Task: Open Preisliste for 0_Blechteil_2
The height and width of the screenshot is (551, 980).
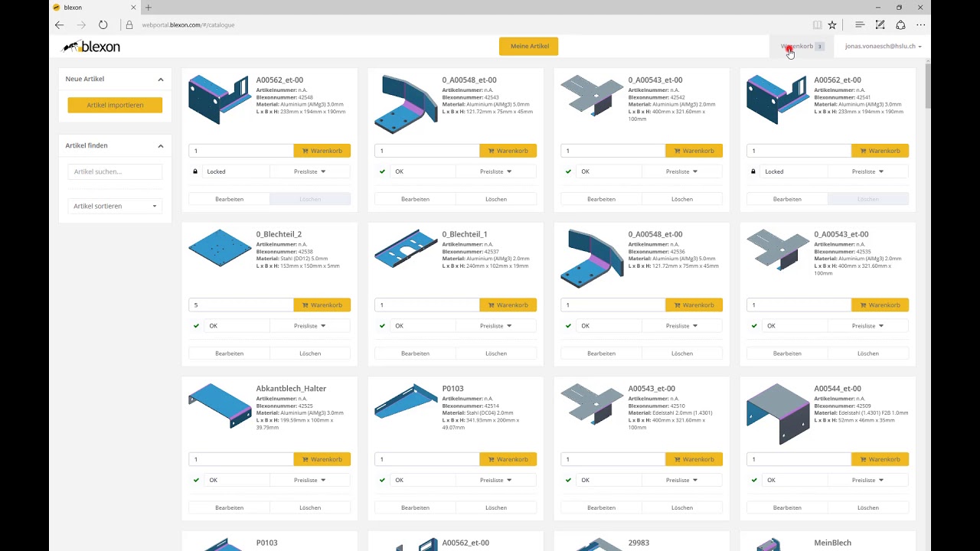Action: click(x=310, y=326)
